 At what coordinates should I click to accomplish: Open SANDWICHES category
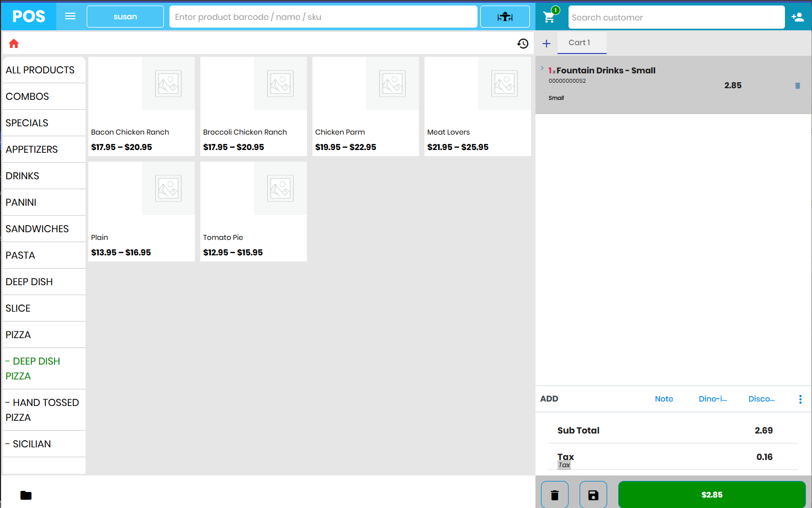44,229
